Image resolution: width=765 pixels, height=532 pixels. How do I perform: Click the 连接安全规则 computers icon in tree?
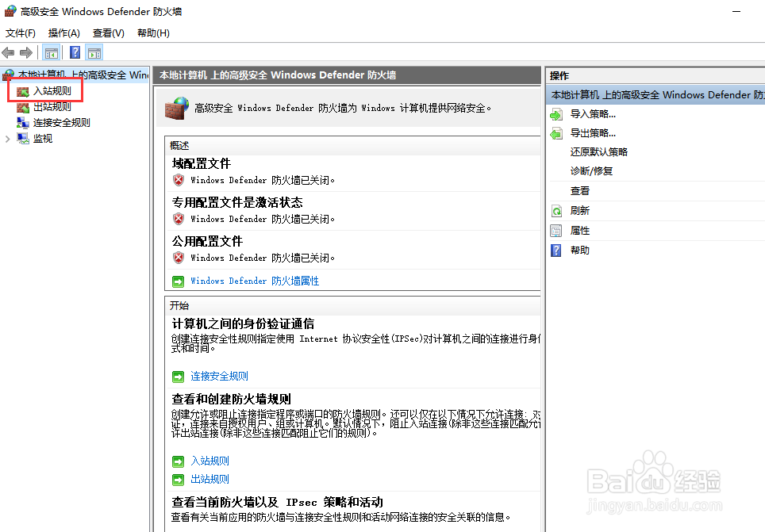click(x=23, y=123)
